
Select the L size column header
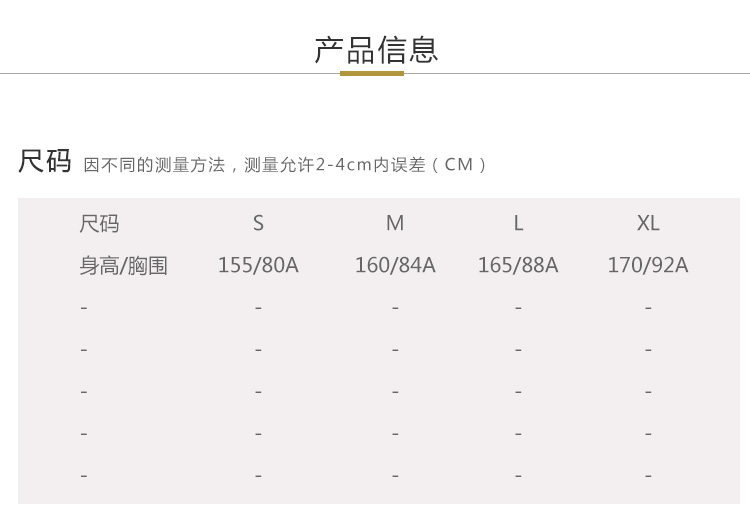[518, 224]
